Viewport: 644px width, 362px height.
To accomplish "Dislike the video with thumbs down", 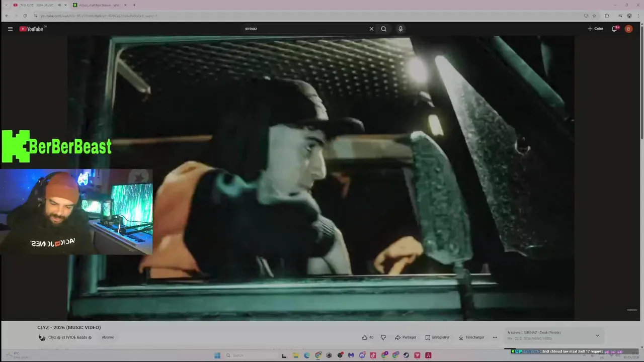I will coord(383,337).
